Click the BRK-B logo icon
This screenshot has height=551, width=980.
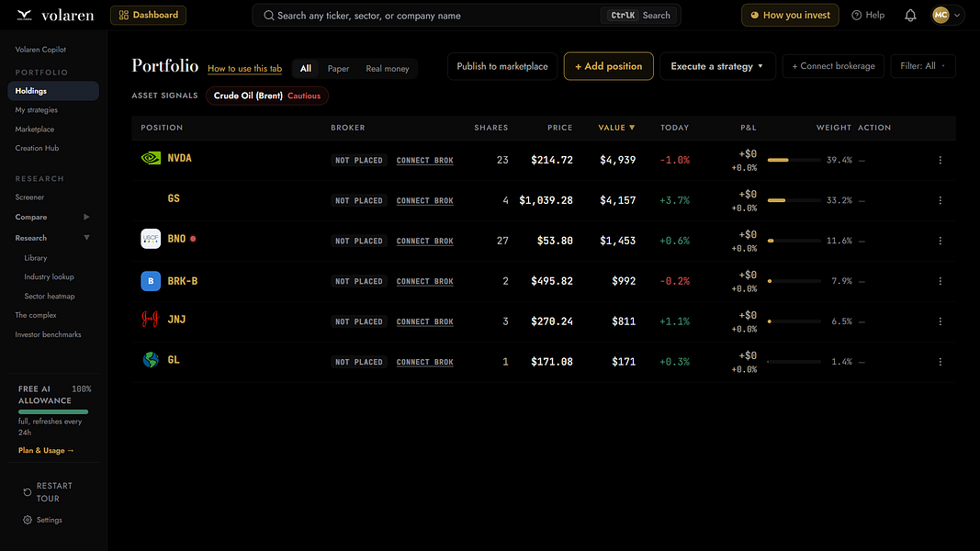coord(151,281)
